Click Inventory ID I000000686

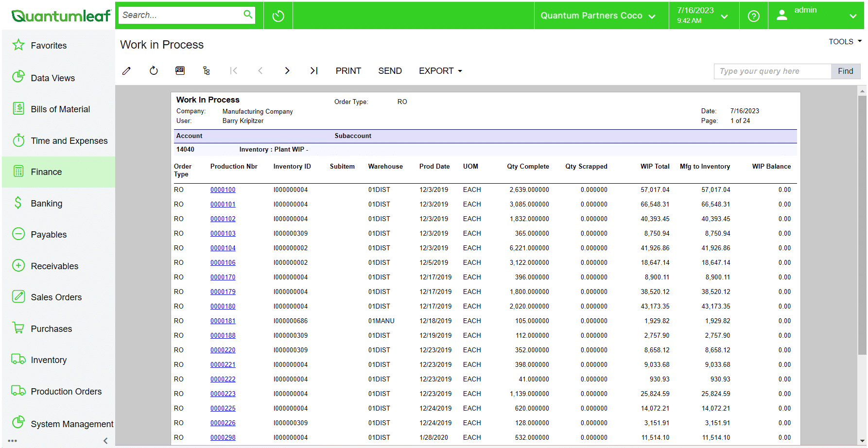[290, 321]
